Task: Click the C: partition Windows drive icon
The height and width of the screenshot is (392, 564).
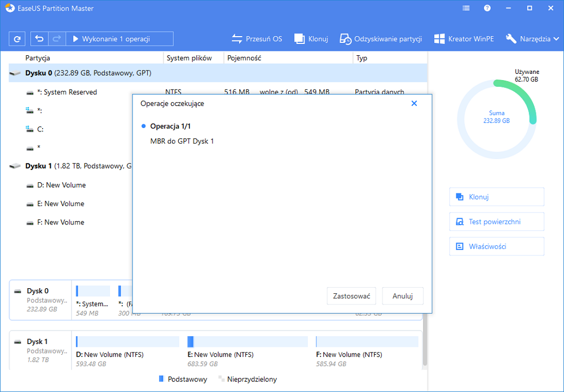Action: [x=30, y=129]
